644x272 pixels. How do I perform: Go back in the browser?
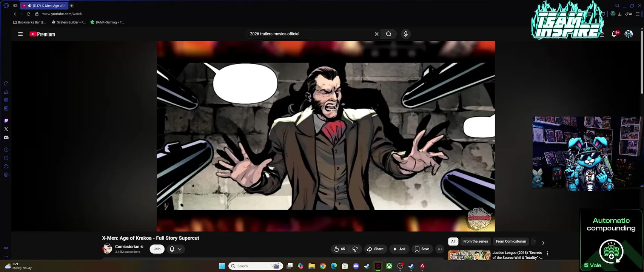[15, 14]
